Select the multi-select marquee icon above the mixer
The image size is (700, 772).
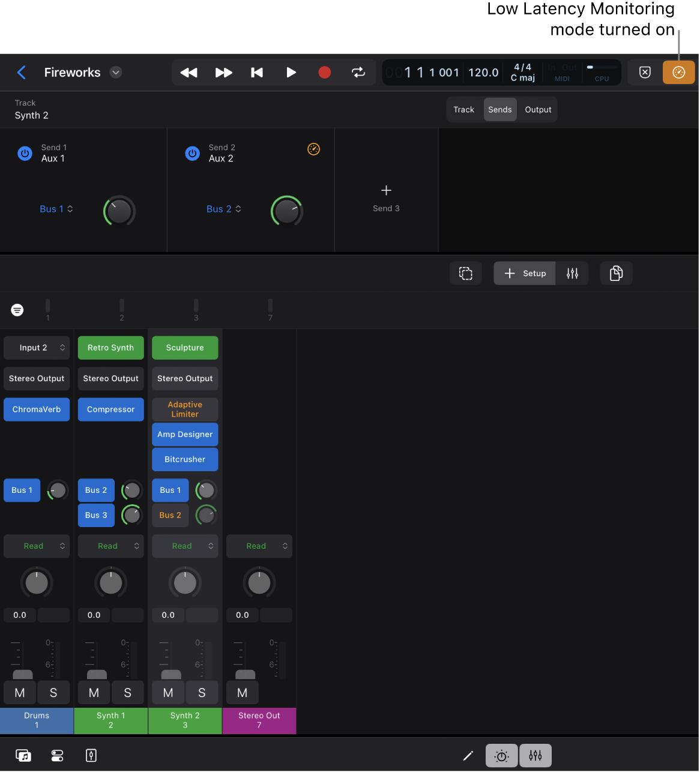click(x=466, y=273)
